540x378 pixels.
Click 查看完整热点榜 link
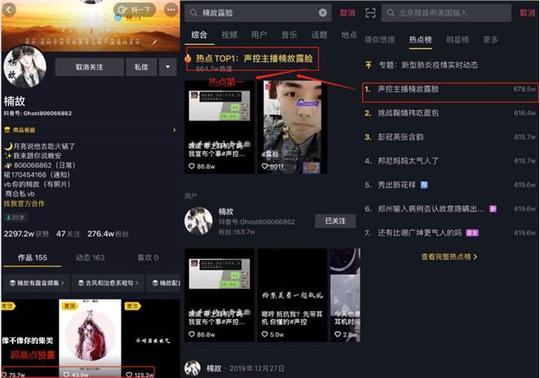tap(449, 257)
